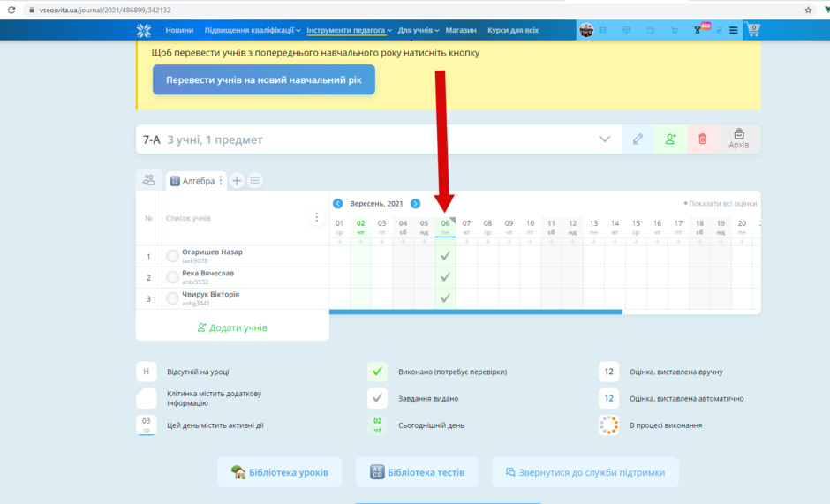Open the hamburger menu icon in top bar
The image size is (830, 504).
click(x=733, y=30)
